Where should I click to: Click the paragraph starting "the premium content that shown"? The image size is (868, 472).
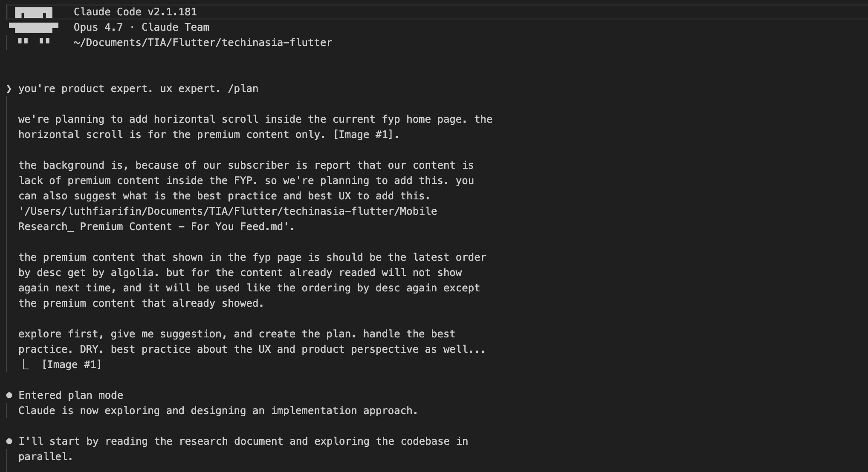(252, 280)
